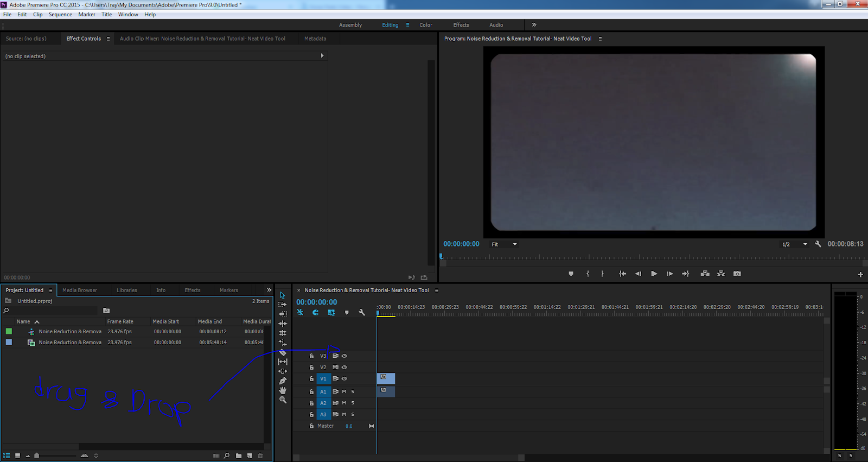Play the sequence in Program monitor
Viewport: 868px width, 462px height.
[654, 274]
